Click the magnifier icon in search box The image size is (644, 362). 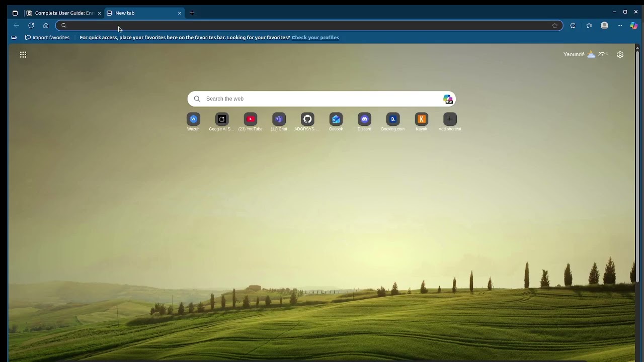(x=197, y=99)
